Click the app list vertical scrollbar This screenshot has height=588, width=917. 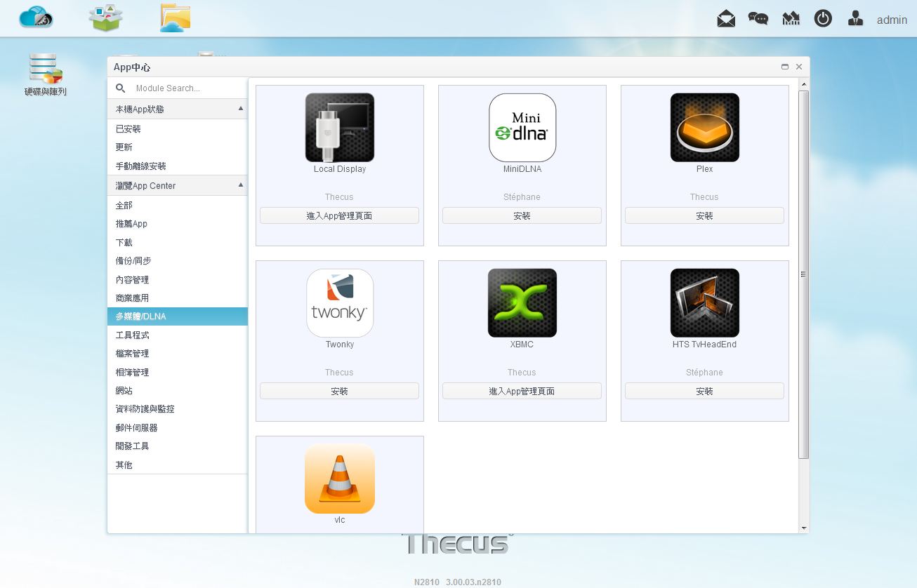tap(804, 274)
